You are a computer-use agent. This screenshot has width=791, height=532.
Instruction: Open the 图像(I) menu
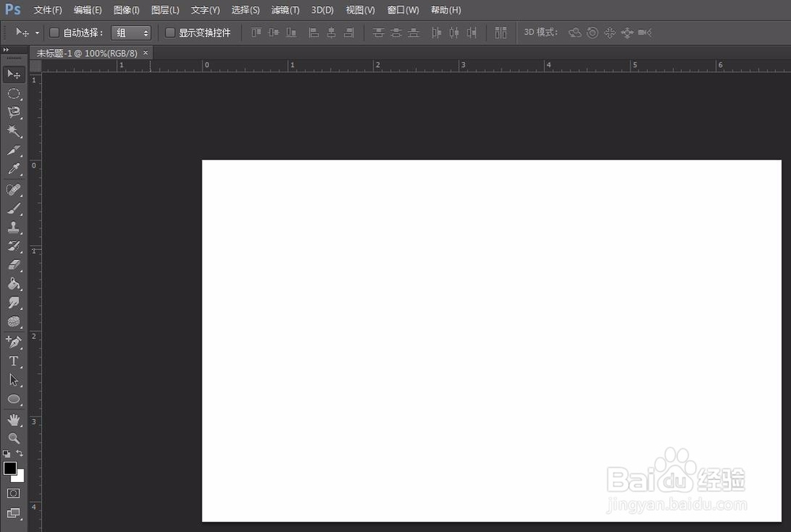(x=126, y=10)
